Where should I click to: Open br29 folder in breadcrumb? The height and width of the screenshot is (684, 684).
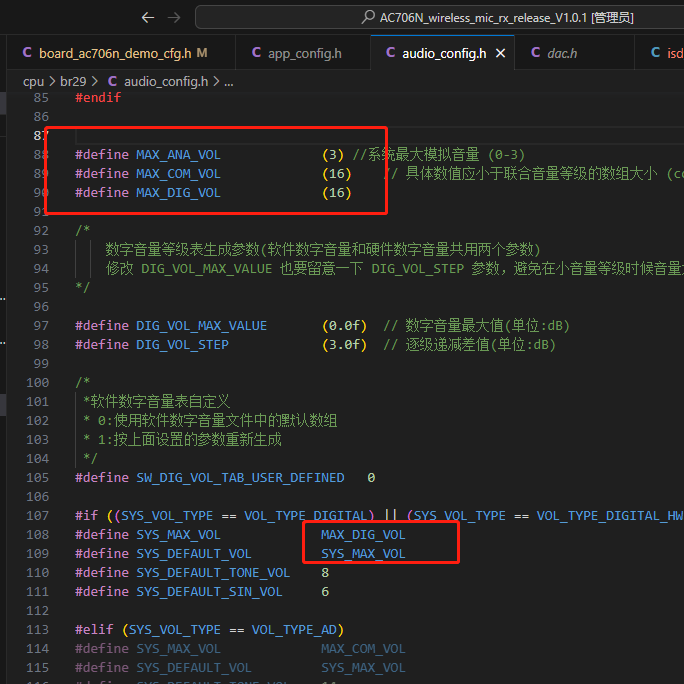pyautogui.click(x=73, y=82)
